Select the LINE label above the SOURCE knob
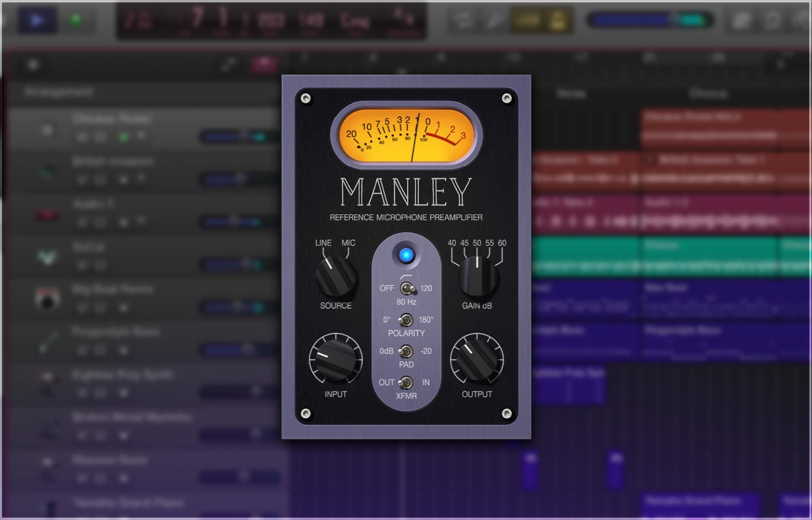This screenshot has width=812, height=520. [x=323, y=243]
